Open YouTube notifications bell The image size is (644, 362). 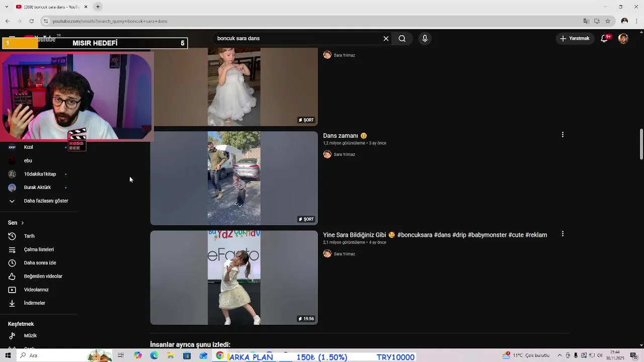coord(605,38)
